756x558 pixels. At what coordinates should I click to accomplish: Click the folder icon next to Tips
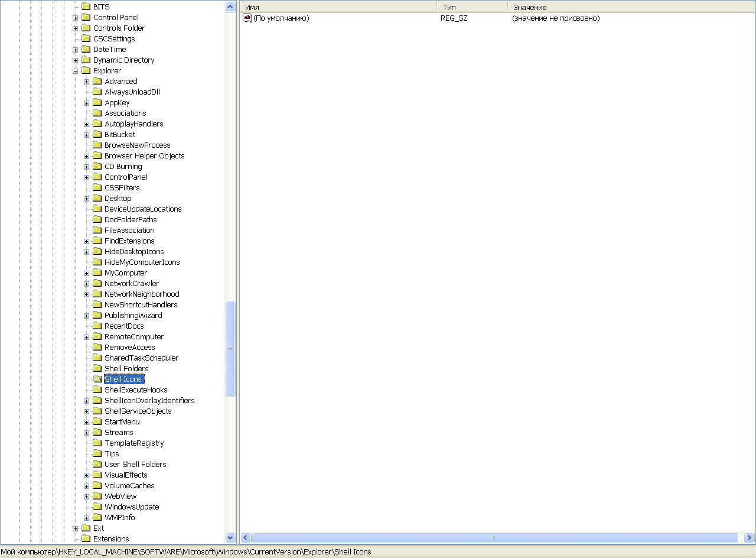tap(97, 454)
